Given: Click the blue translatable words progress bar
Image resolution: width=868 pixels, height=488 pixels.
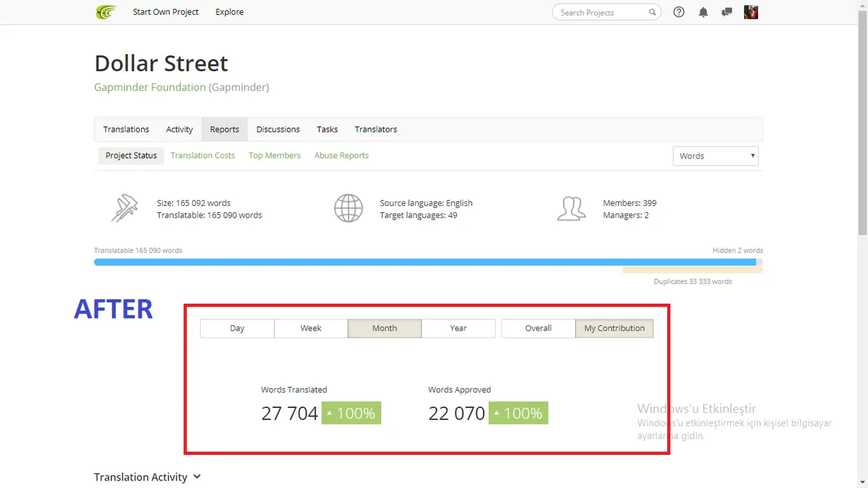Looking at the screenshot, I should [425, 262].
